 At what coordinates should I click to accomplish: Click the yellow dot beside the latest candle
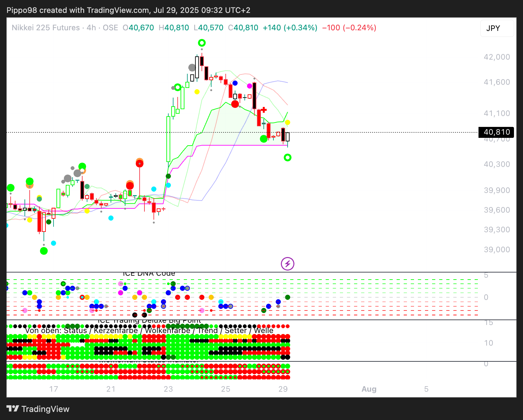pyautogui.click(x=287, y=122)
